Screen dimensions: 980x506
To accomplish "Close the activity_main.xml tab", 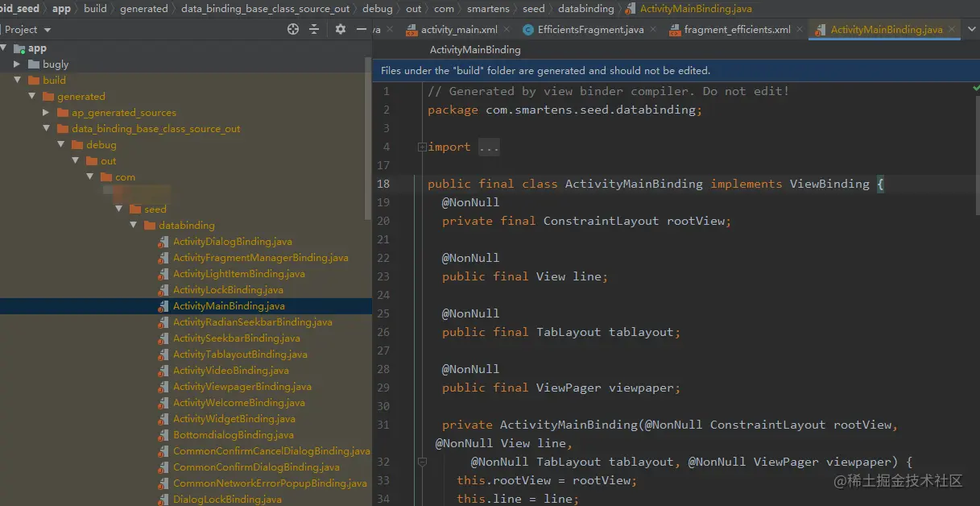I will point(506,30).
